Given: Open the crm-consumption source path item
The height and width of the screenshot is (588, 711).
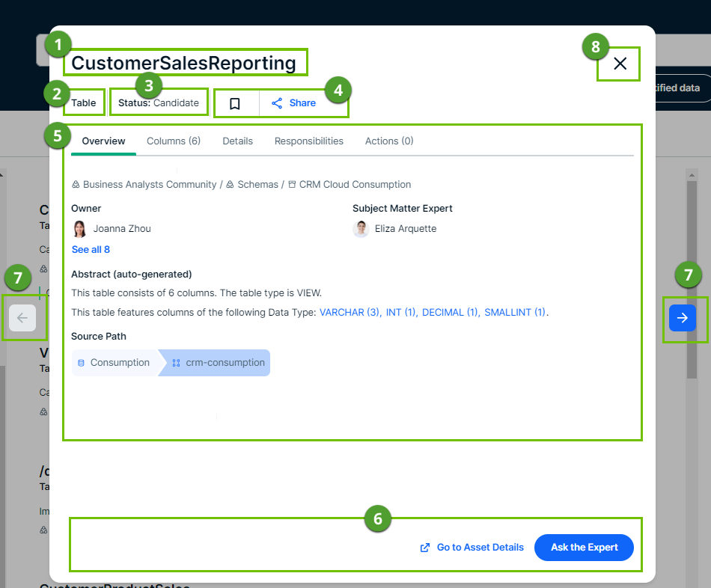Looking at the screenshot, I should [219, 363].
